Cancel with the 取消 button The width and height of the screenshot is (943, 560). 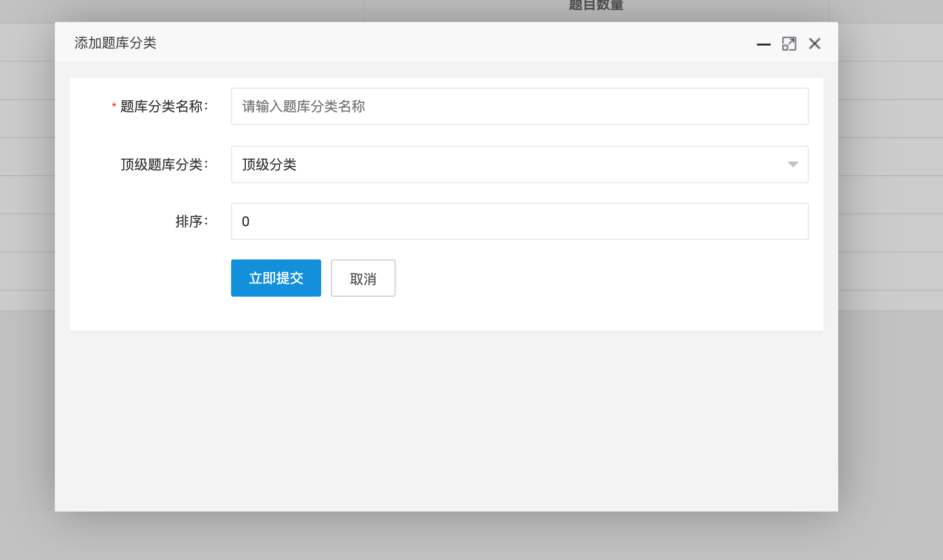click(x=363, y=278)
